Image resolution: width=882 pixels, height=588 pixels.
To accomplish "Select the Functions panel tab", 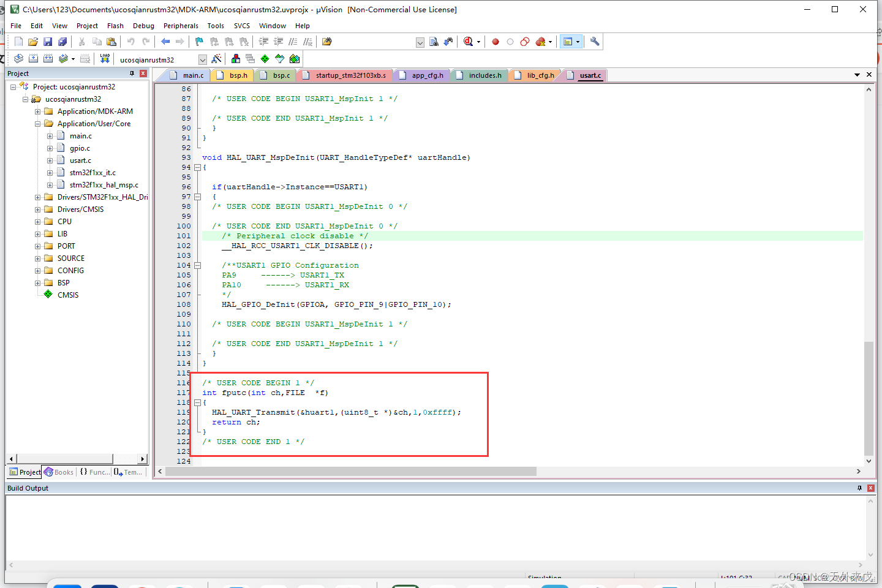I will click(93, 472).
